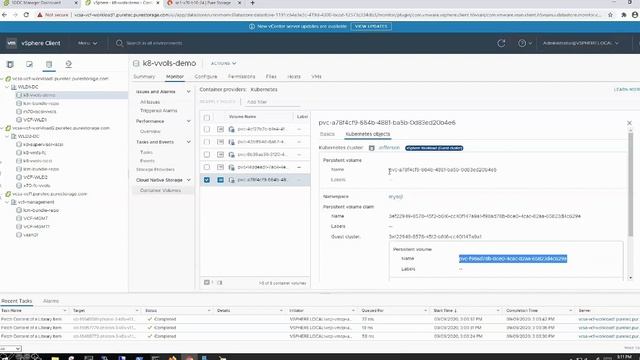This screenshot has height=360, width=640.
Task: Open the help question mark icon
Action: click(522, 43)
